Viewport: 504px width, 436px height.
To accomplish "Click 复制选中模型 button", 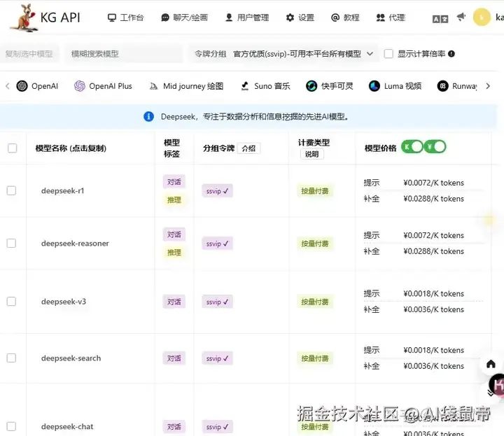I will coord(29,54).
